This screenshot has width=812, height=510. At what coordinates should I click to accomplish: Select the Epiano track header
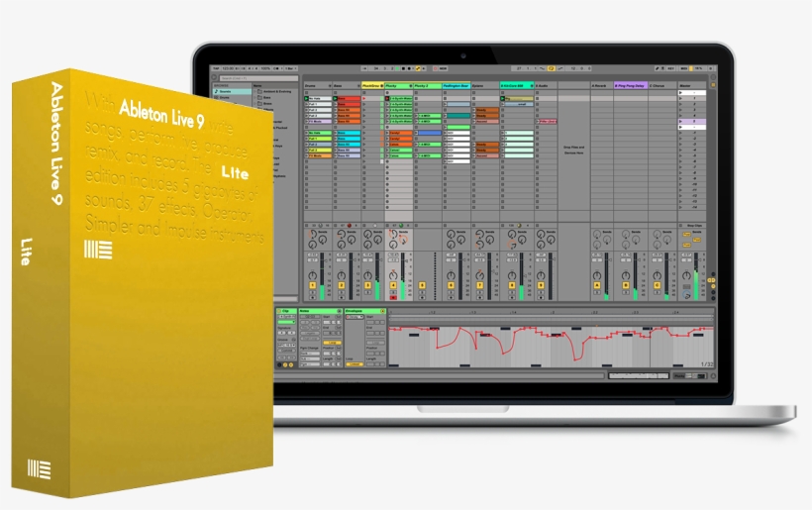[x=485, y=86]
